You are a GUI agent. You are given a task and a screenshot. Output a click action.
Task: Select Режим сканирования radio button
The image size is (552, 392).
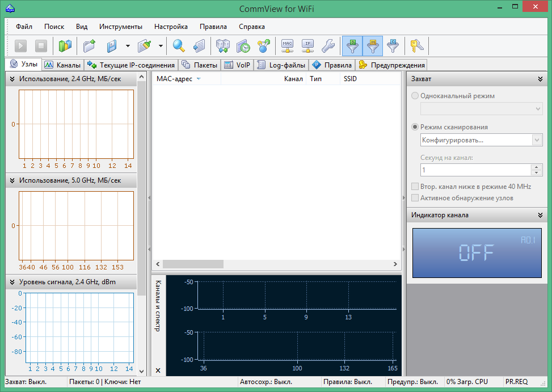coord(415,127)
